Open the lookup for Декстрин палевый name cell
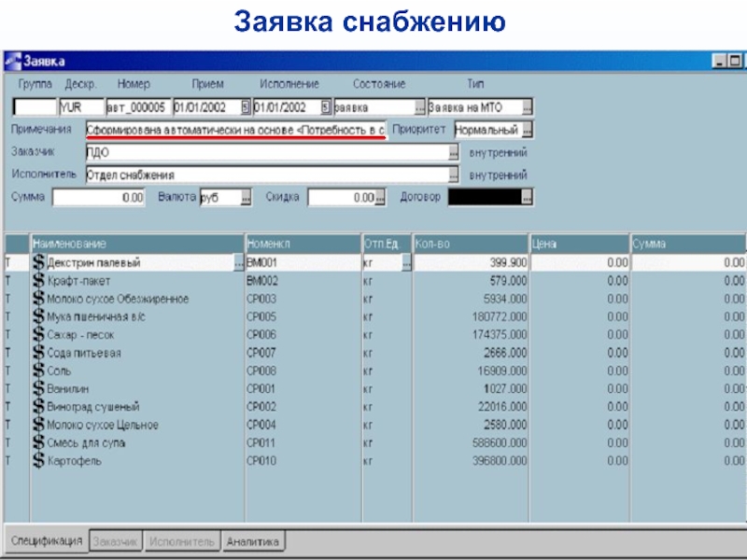This screenshot has height=560, width=747. tap(239, 263)
